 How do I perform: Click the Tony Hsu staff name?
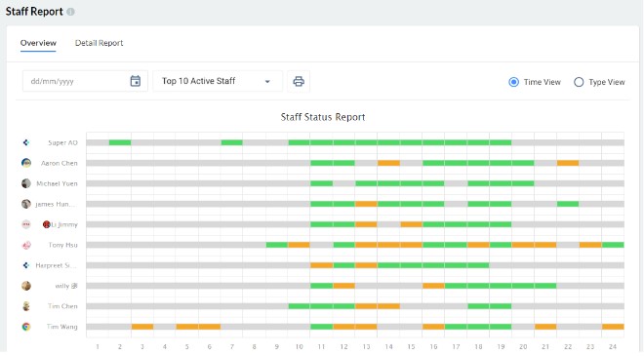click(x=62, y=245)
